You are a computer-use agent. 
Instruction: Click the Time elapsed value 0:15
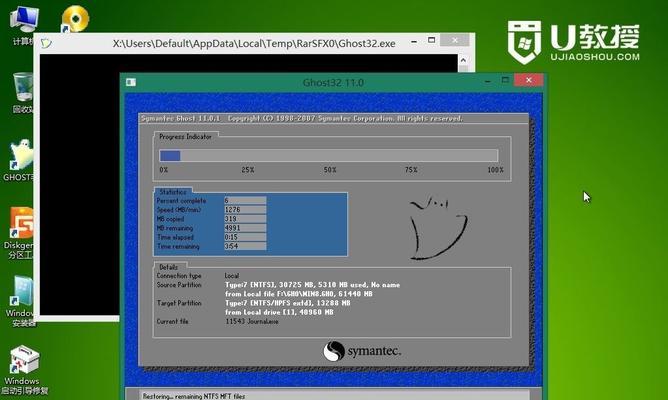coord(245,237)
